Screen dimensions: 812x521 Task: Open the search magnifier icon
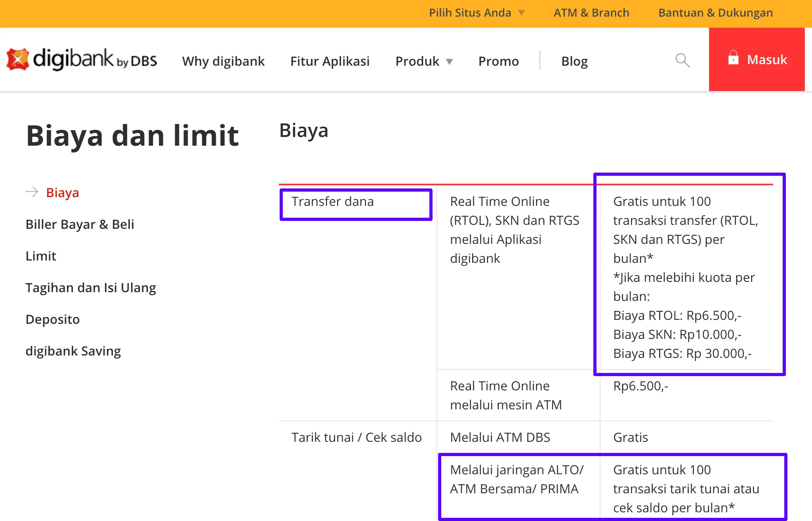pyautogui.click(x=682, y=60)
